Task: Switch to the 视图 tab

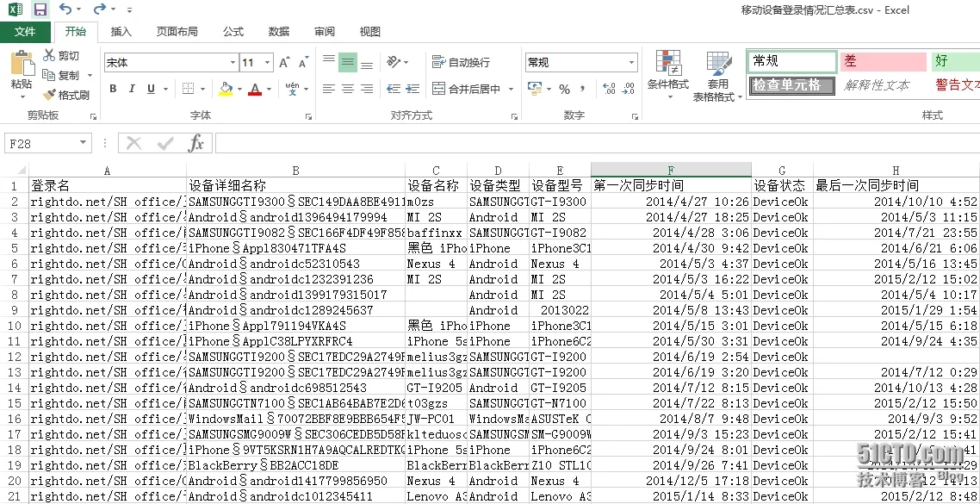Action: 370,32
